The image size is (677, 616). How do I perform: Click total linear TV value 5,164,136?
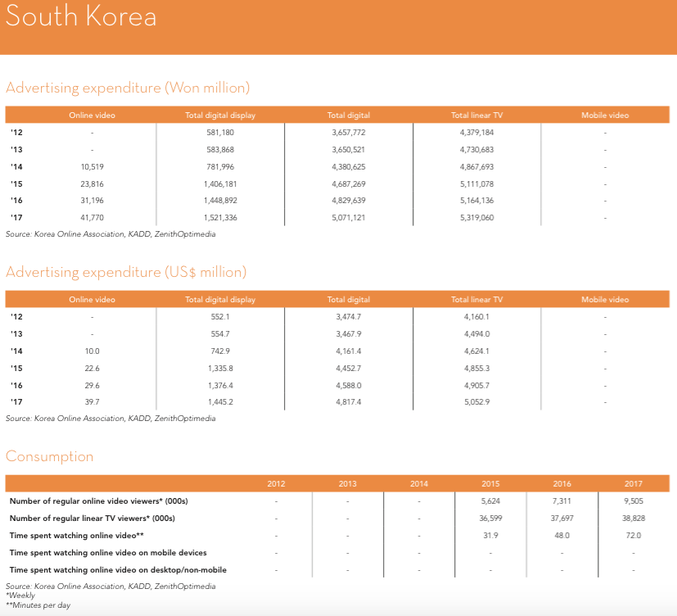tap(476, 201)
